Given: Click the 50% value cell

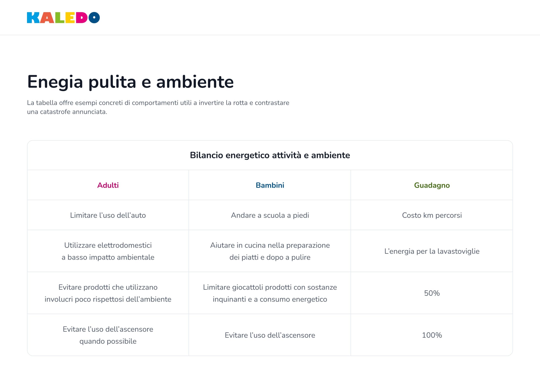Looking at the screenshot, I should 432,293.
